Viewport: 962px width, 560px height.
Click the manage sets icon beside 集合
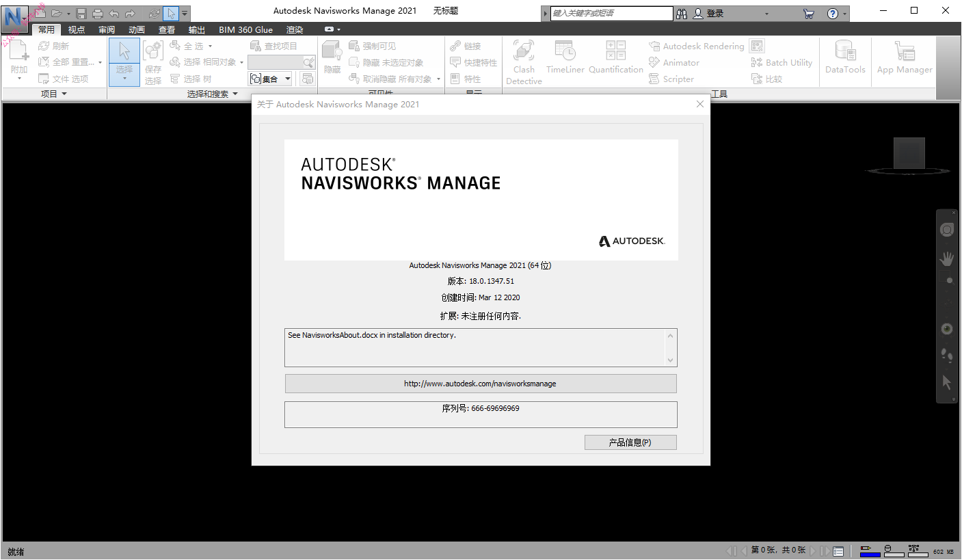307,79
